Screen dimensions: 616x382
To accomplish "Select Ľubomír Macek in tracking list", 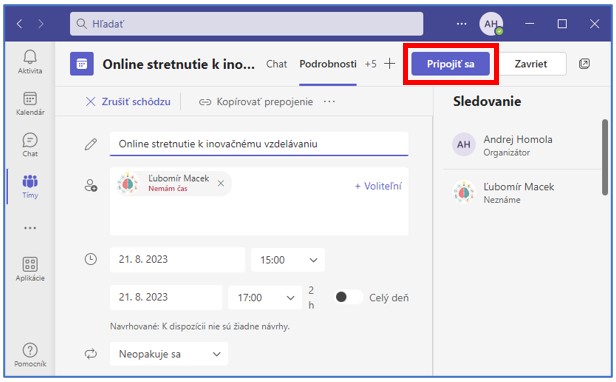I will (522, 193).
